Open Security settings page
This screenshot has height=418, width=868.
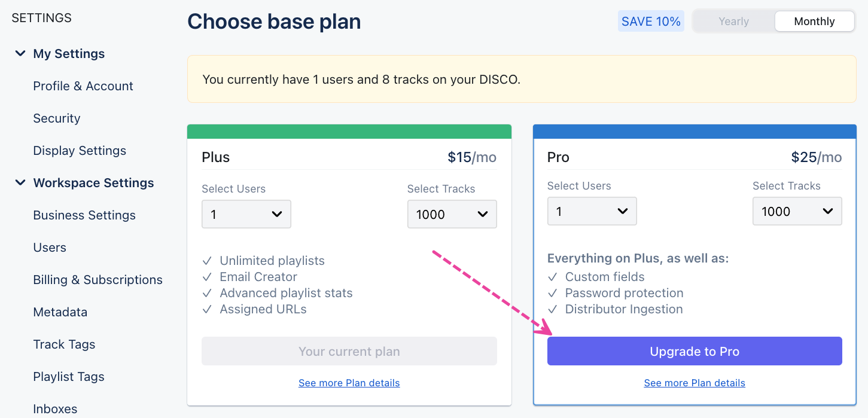click(x=57, y=118)
